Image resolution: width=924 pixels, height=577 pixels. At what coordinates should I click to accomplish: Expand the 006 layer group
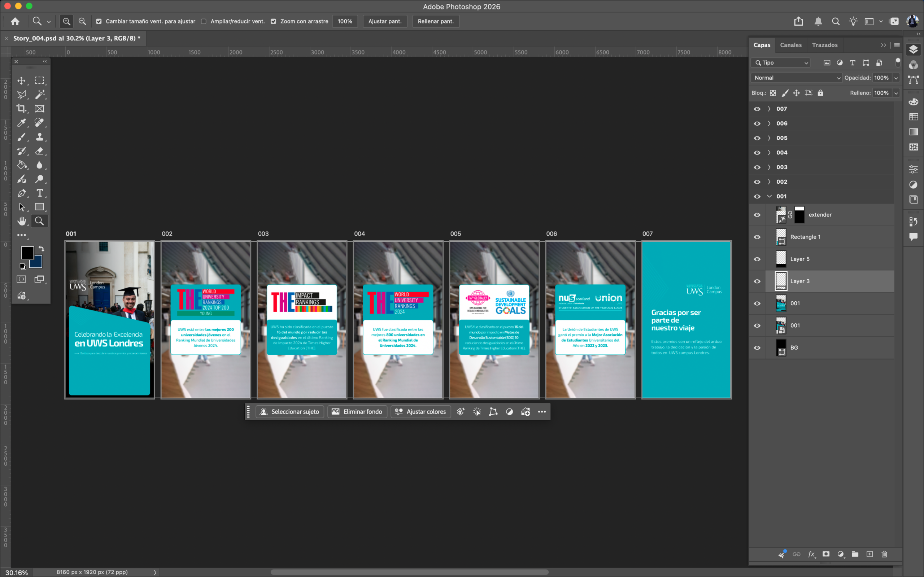[x=769, y=123]
